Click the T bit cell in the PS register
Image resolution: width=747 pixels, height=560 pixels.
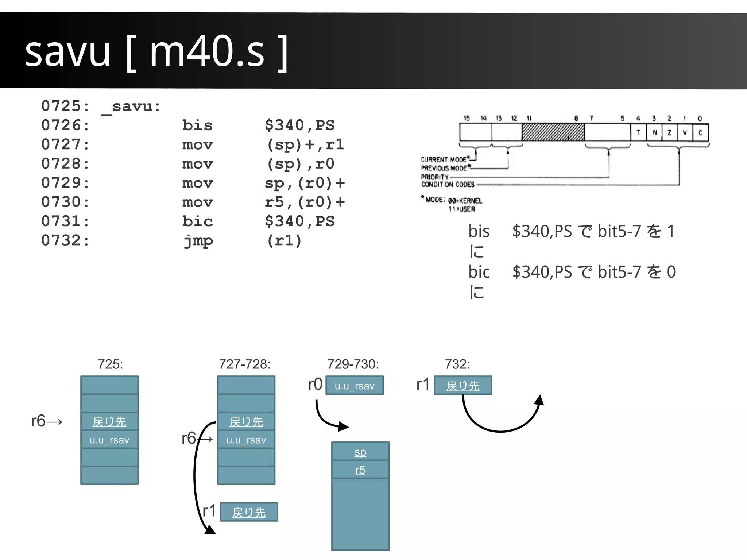(x=639, y=132)
